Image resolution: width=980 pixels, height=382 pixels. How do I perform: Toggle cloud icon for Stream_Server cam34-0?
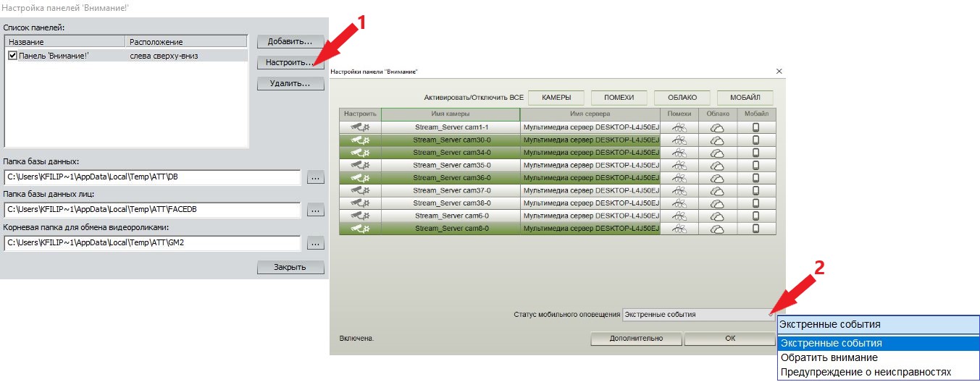pyautogui.click(x=717, y=153)
